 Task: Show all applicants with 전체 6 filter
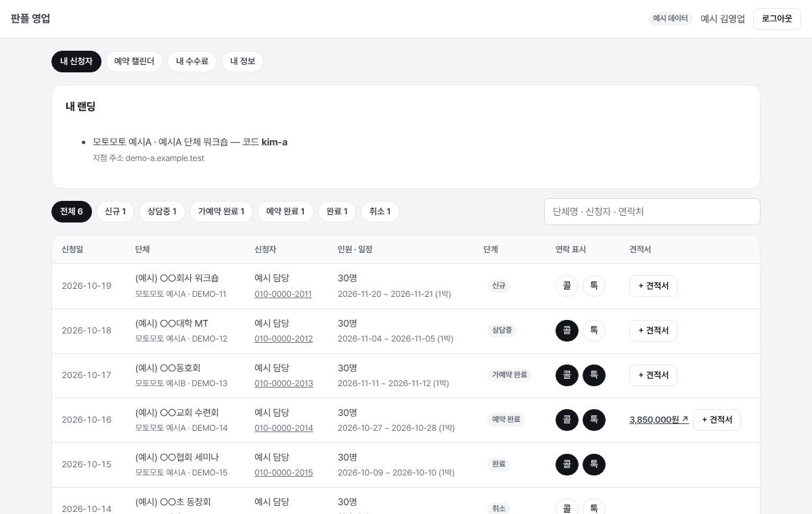coord(72,212)
